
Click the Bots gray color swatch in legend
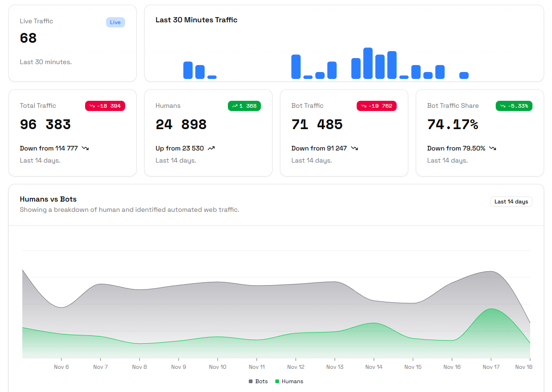[251, 381]
